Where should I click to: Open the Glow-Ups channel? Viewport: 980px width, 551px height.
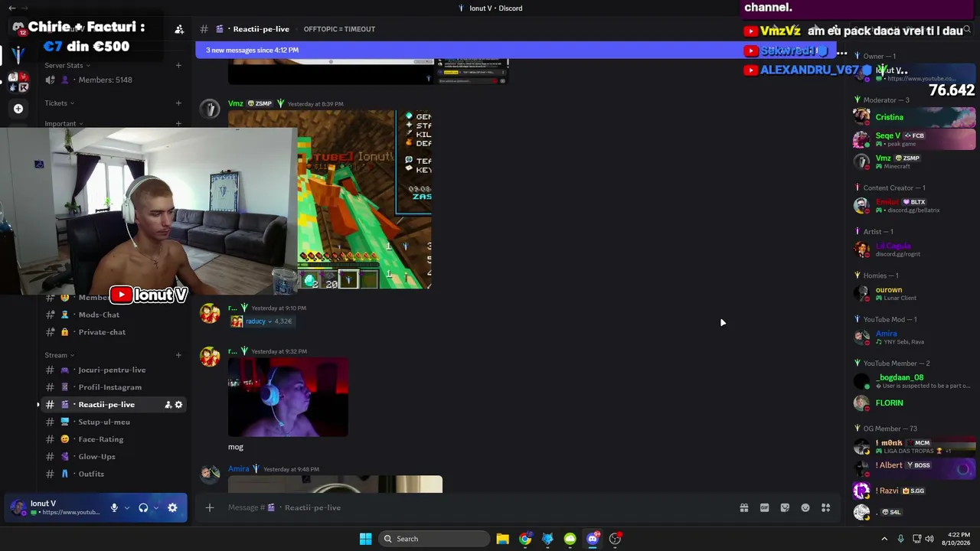coord(113,457)
